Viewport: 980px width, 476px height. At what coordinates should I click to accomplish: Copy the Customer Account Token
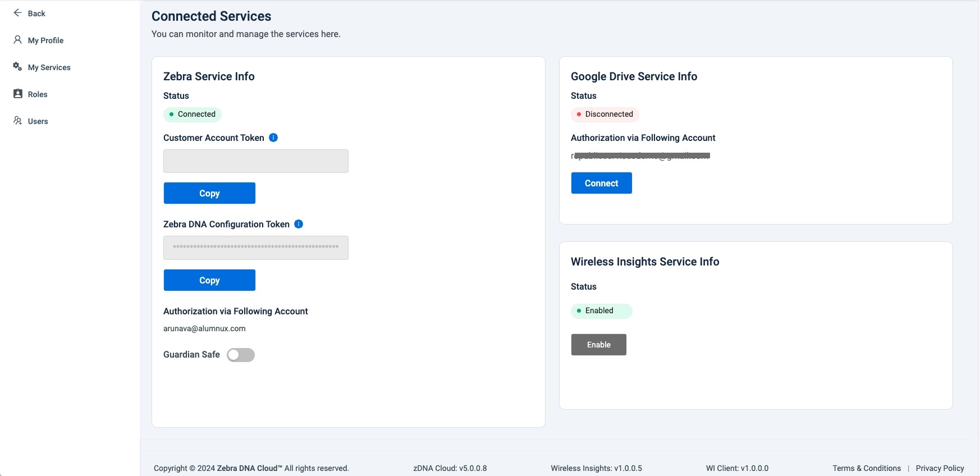click(x=209, y=193)
